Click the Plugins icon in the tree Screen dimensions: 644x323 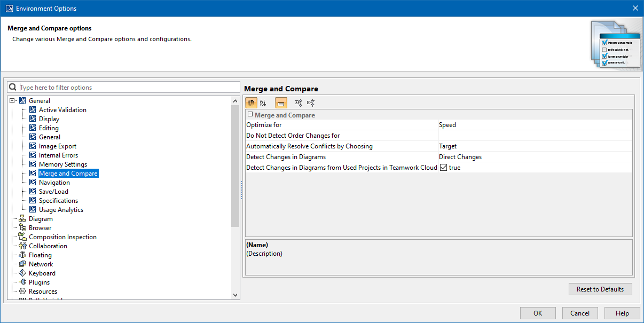[x=22, y=282]
